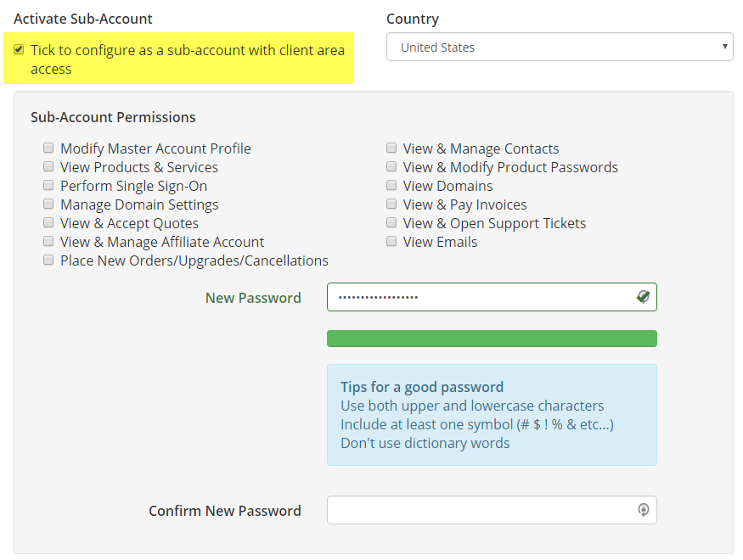The height and width of the screenshot is (560, 743).
Task: Click 'Don't use dictionary words' tip
Action: pos(425,443)
